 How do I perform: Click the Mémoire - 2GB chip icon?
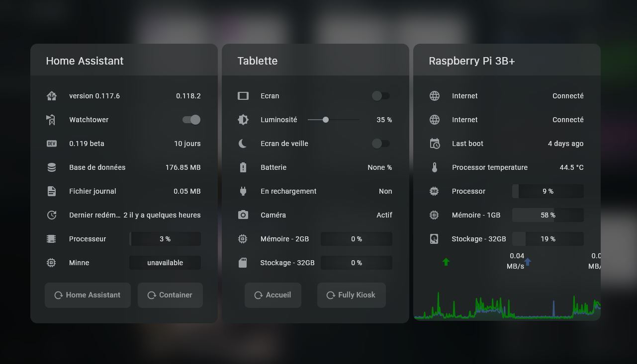pos(243,239)
